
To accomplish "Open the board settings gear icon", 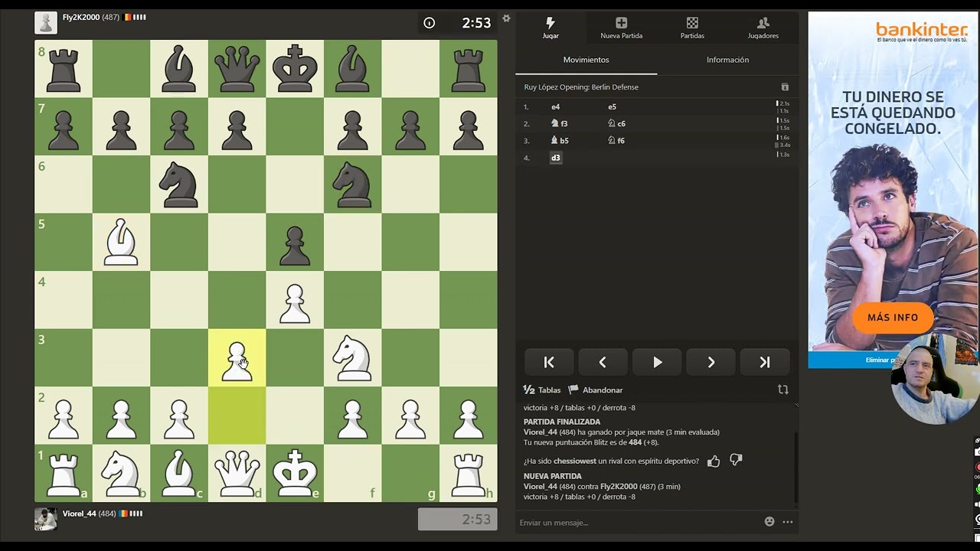I will pos(506,18).
